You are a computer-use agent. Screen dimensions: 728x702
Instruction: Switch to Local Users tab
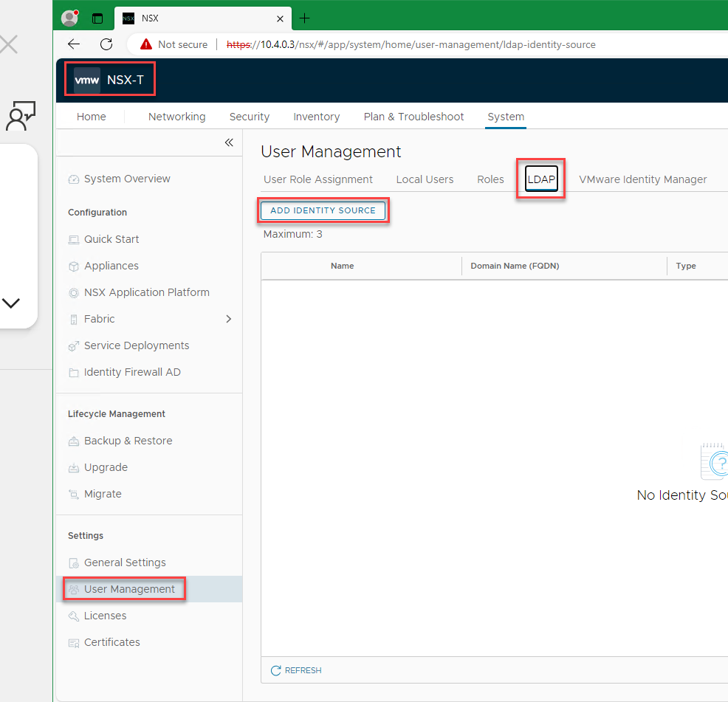425,179
